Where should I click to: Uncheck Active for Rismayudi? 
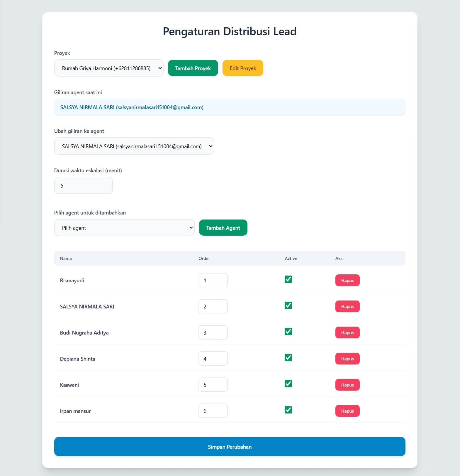[x=288, y=279]
